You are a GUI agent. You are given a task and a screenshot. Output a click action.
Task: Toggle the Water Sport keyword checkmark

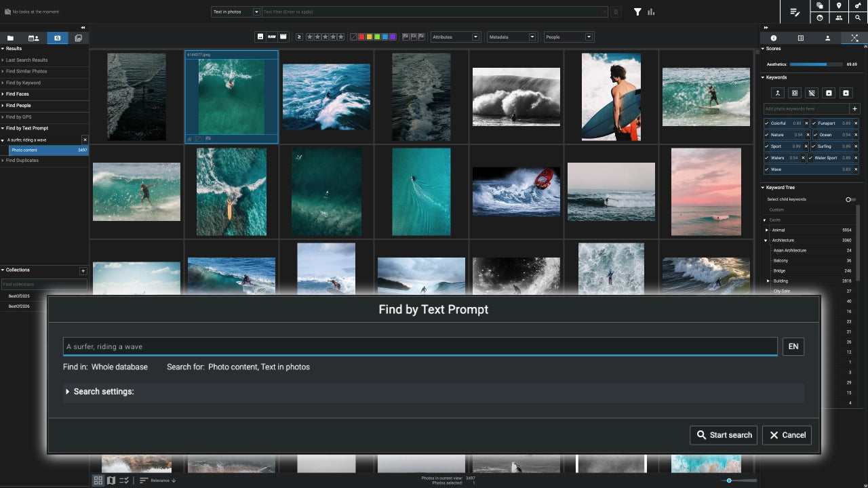(810, 158)
